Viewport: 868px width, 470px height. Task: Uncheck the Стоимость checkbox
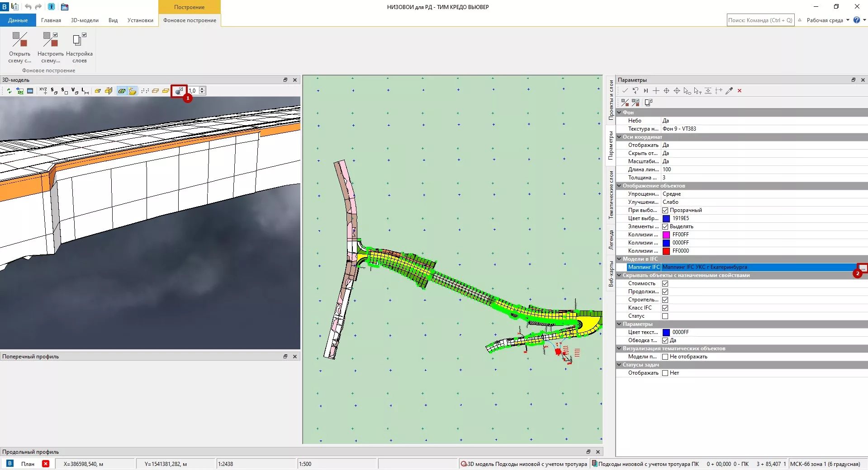665,284
